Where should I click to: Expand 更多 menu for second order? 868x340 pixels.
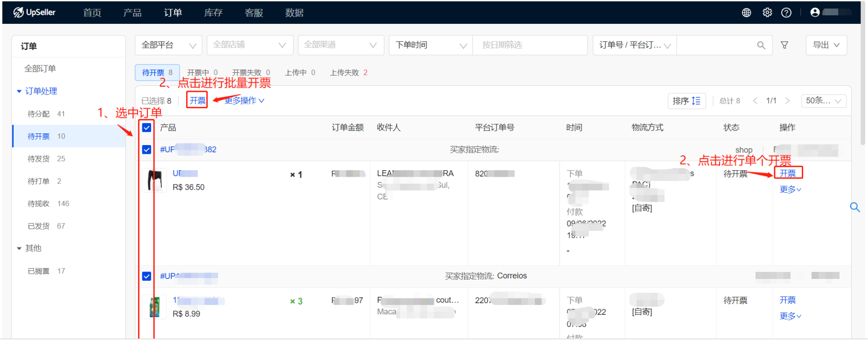pos(790,316)
